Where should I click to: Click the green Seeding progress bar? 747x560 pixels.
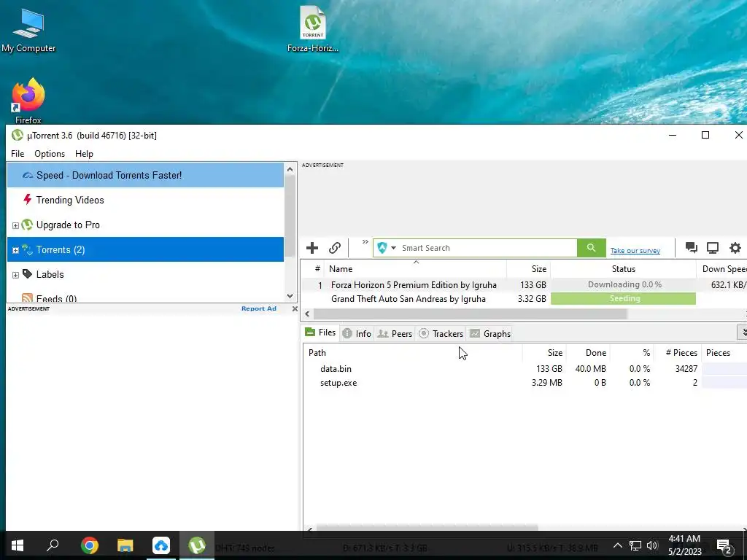[x=623, y=298]
